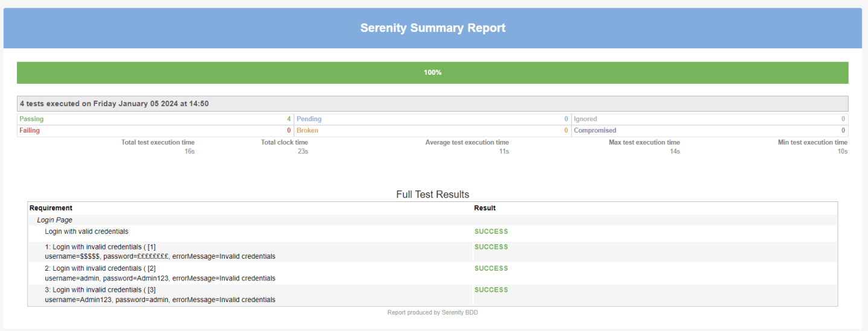Click the Requirement column header
868x331 pixels.
[51, 208]
